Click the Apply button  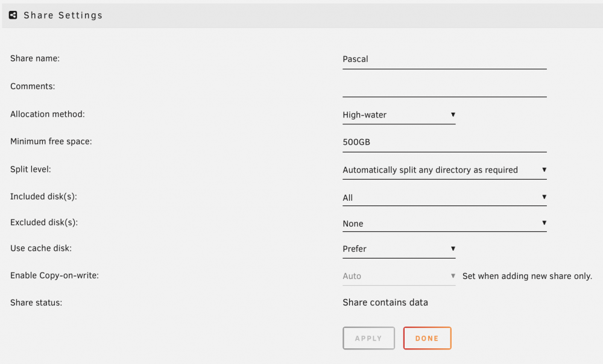point(369,338)
